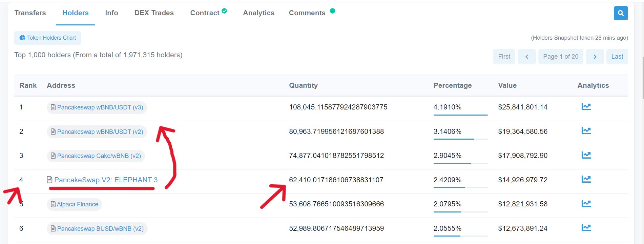Click quantity 62,410.017186106738831107
The height and width of the screenshot is (244, 644).
click(x=336, y=180)
